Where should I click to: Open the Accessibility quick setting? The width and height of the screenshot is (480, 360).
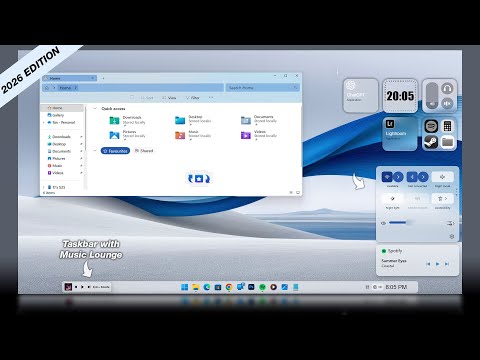click(443, 199)
